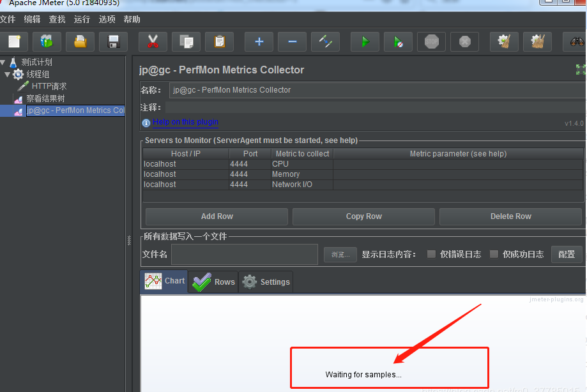Click the Add Row button
Screen dimensions: 587x392
(217, 216)
